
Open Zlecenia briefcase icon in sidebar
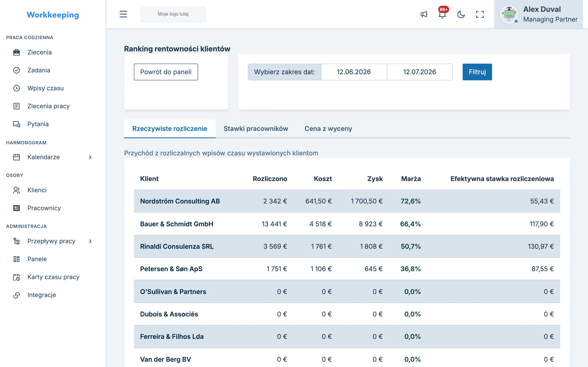pyautogui.click(x=17, y=52)
